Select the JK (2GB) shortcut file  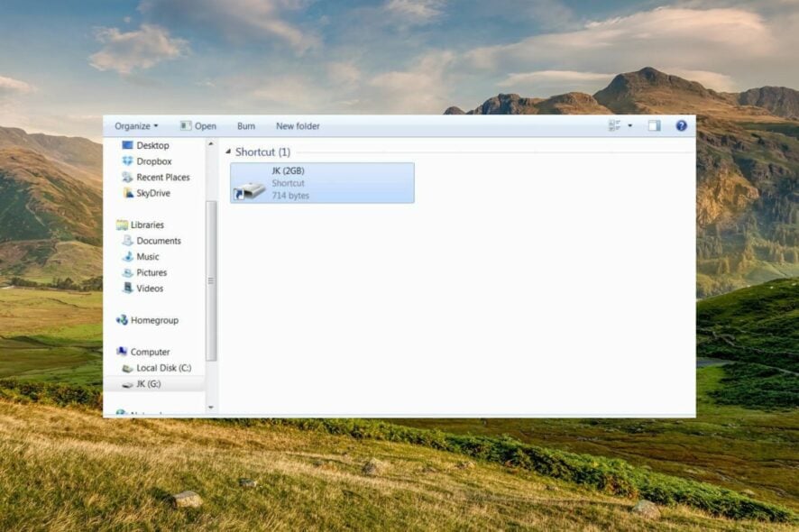(322, 183)
